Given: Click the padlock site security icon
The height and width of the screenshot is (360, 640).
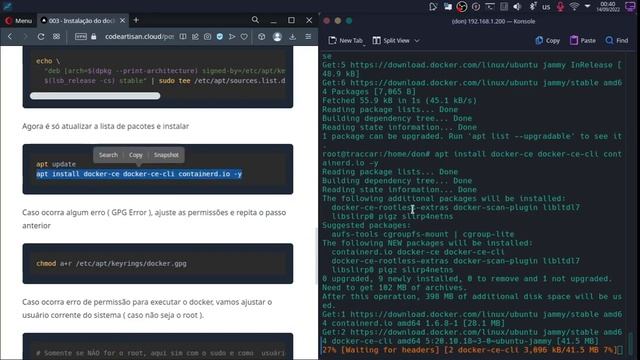Looking at the screenshot, I should 94,37.
